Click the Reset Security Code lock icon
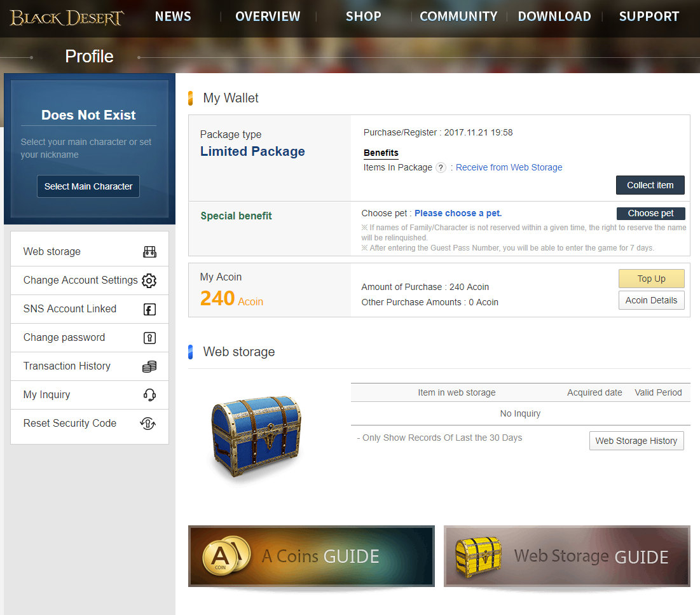This screenshot has height=615, width=700. tap(148, 424)
